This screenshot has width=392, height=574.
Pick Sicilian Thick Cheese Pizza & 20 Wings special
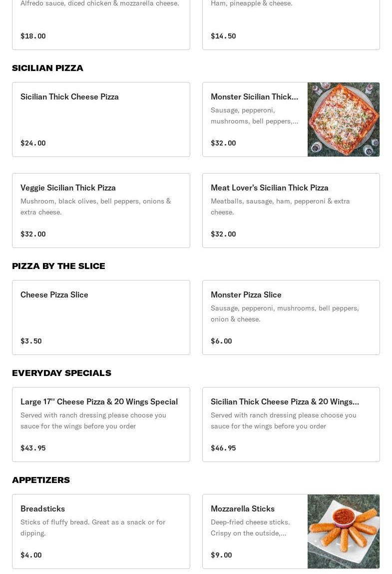pyautogui.click(x=291, y=424)
